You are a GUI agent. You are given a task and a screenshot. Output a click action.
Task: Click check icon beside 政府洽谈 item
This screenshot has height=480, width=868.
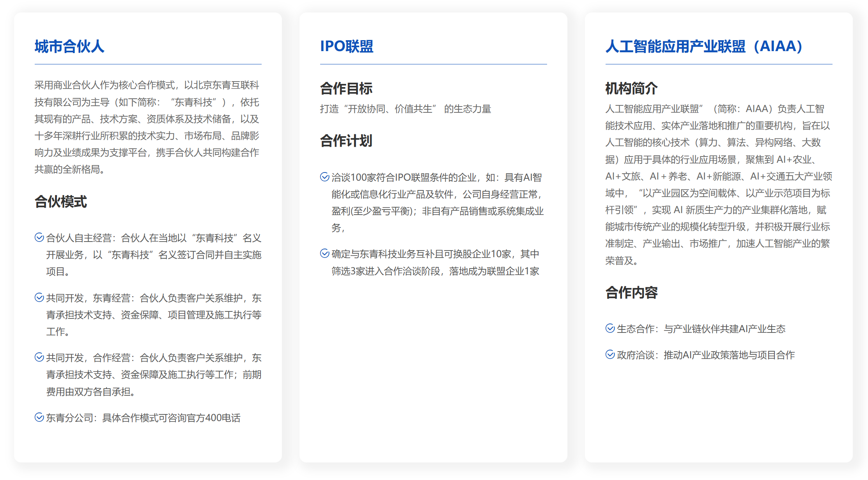pos(610,354)
